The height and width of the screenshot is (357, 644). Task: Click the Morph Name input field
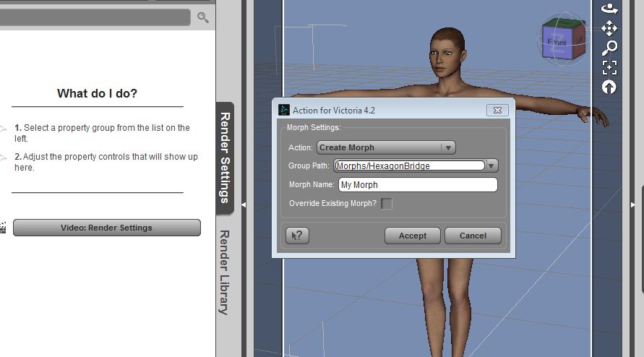point(418,185)
